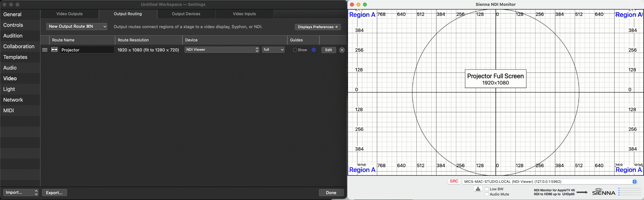Enable the Show guides checkbox

[x=295, y=50]
